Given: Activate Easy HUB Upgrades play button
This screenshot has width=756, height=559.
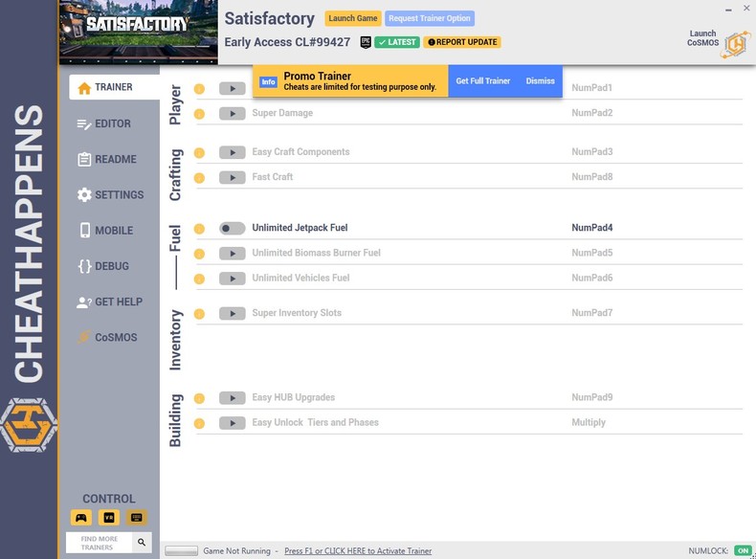Looking at the screenshot, I should (232, 398).
